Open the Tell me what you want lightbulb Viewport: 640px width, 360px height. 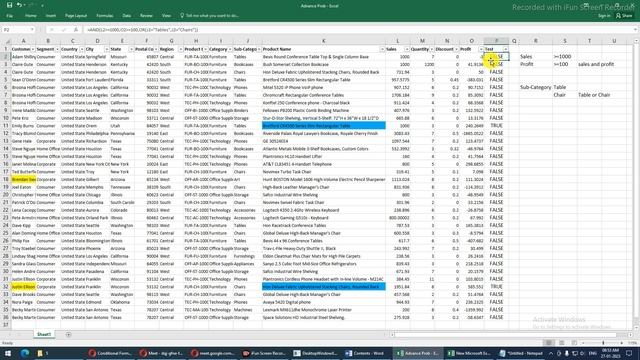pos(182,16)
